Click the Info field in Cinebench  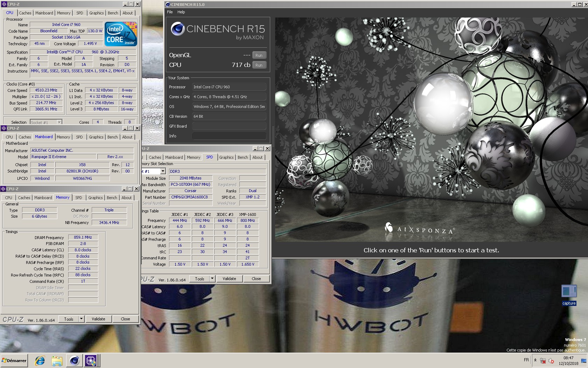tap(229, 136)
